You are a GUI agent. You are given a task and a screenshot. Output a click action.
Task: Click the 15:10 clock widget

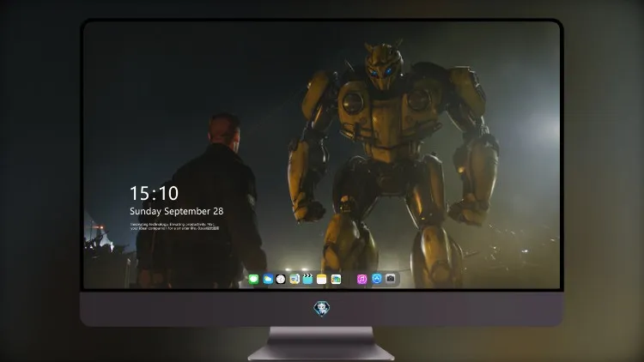click(154, 193)
